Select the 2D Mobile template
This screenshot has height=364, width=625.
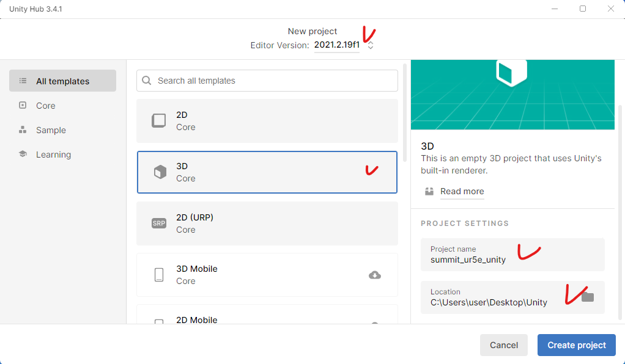tap(267, 315)
